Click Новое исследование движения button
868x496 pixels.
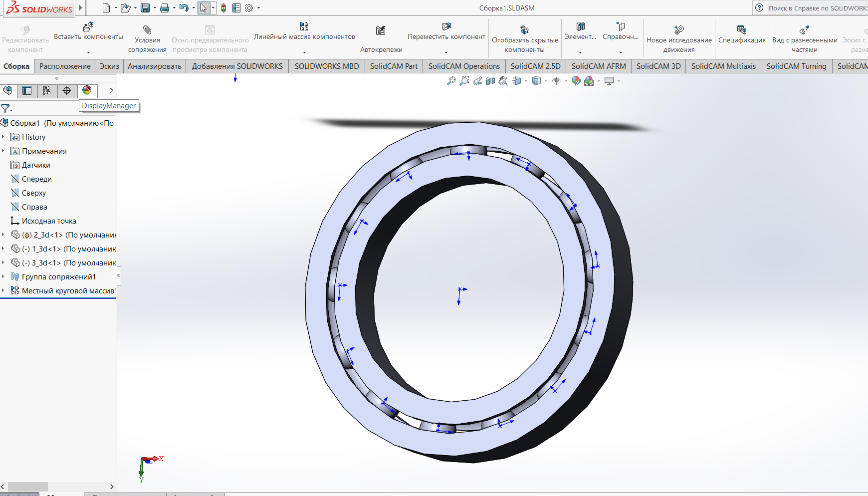pyautogui.click(x=679, y=34)
